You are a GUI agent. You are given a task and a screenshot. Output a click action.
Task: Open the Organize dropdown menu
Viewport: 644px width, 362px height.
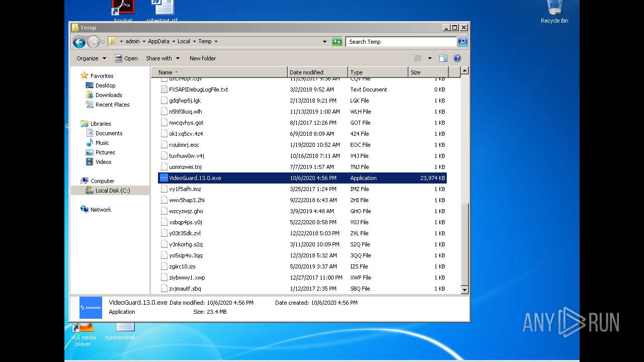pos(91,58)
